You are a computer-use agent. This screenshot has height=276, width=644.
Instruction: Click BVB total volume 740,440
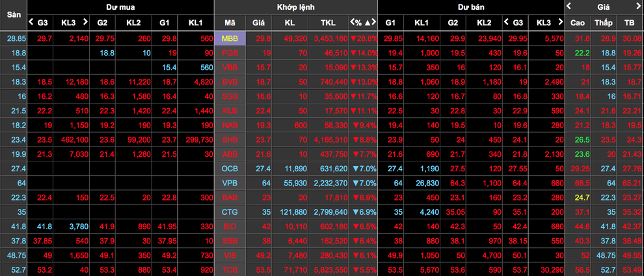tap(332, 83)
